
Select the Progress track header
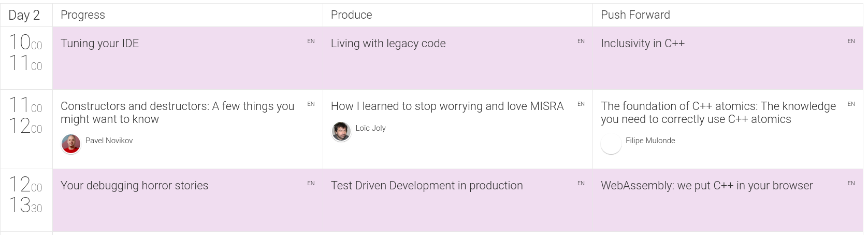coord(83,15)
